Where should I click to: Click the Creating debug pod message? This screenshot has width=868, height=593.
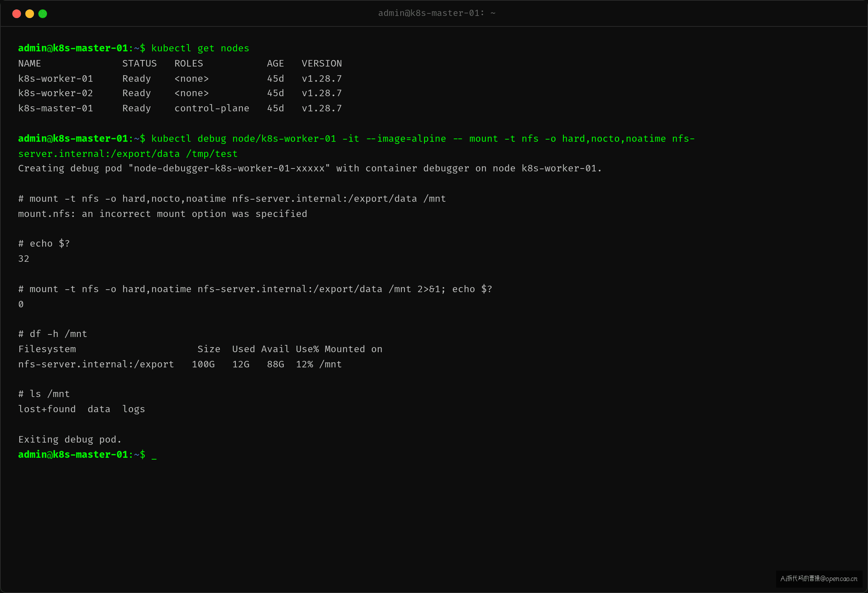(310, 168)
